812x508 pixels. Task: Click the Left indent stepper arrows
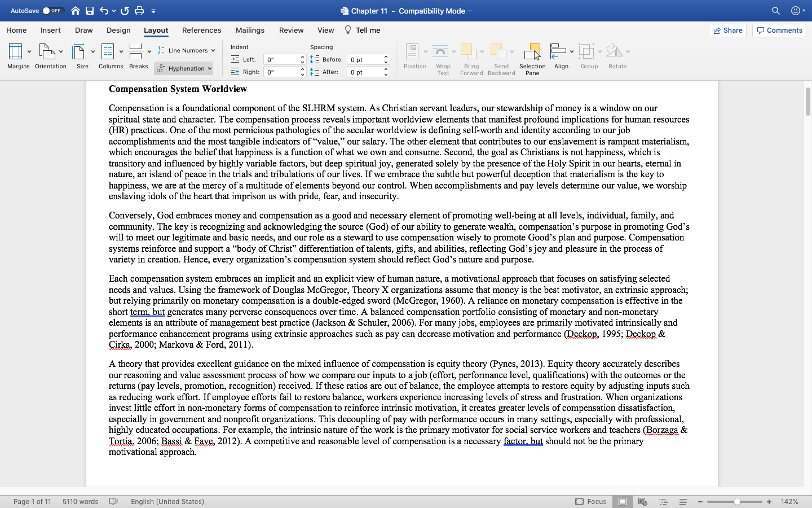(303, 59)
